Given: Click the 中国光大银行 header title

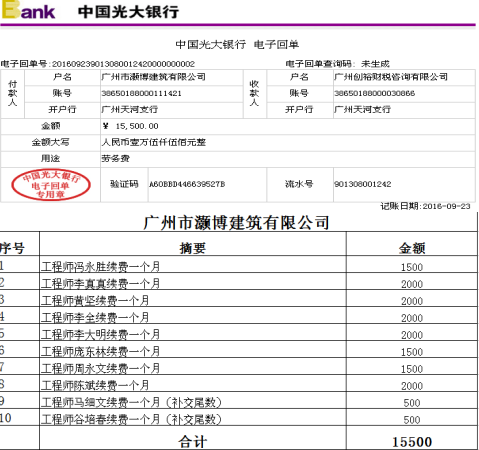Looking at the screenshot, I should click(128, 12).
